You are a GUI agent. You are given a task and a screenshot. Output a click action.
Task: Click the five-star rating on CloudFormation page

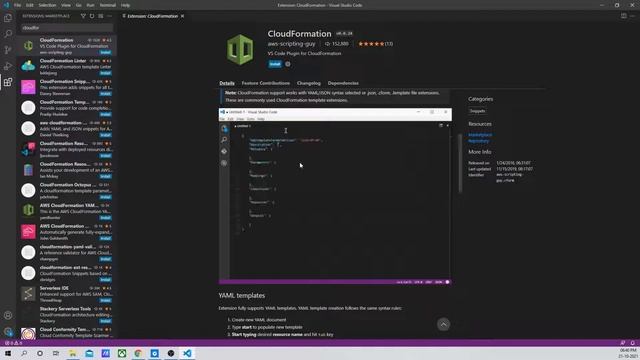click(371, 44)
